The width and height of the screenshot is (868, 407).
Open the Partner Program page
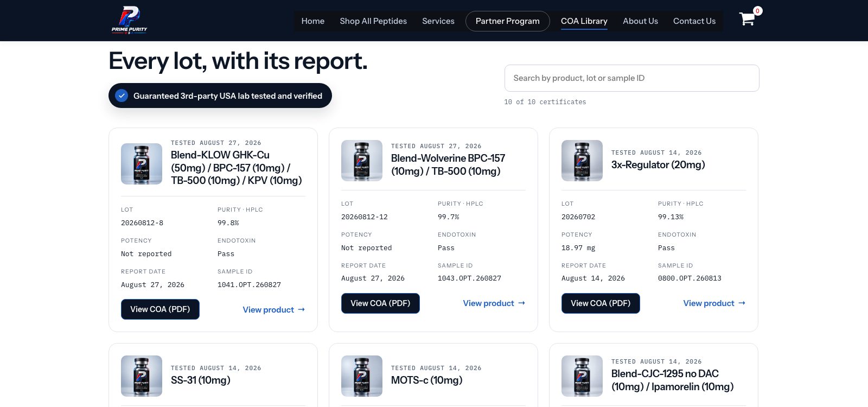pyautogui.click(x=508, y=21)
